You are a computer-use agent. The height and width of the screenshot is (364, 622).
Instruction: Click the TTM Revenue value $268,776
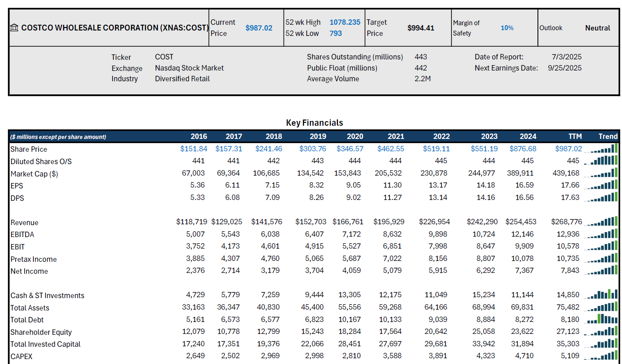pos(567,222)
